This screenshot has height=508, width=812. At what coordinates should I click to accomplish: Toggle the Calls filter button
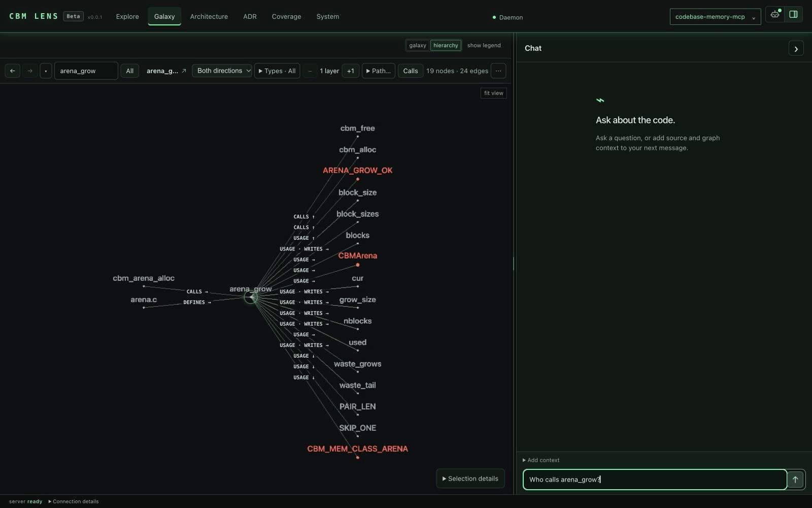411,71
